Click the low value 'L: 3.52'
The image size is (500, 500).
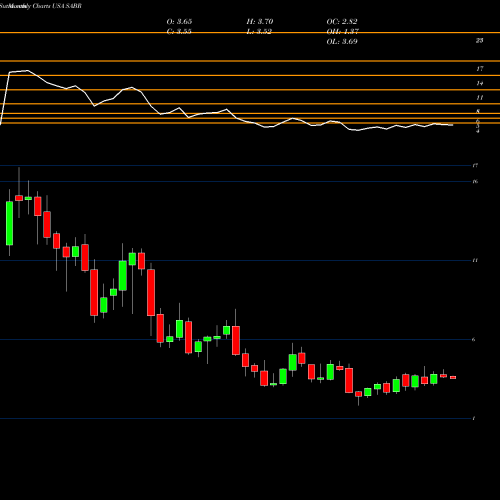259,32
